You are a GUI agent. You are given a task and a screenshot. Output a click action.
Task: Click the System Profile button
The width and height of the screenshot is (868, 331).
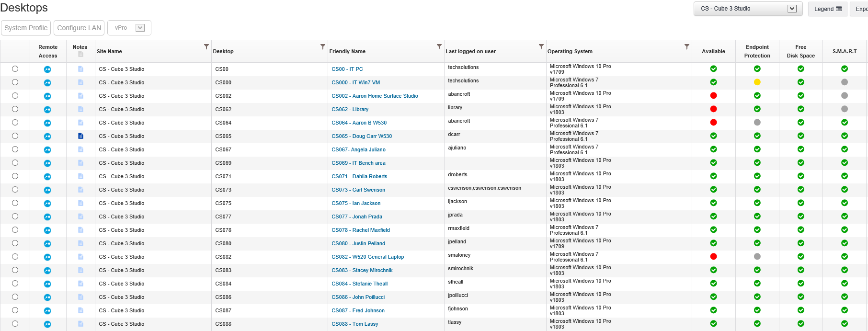pyautogui.click(x=26, y=28)
